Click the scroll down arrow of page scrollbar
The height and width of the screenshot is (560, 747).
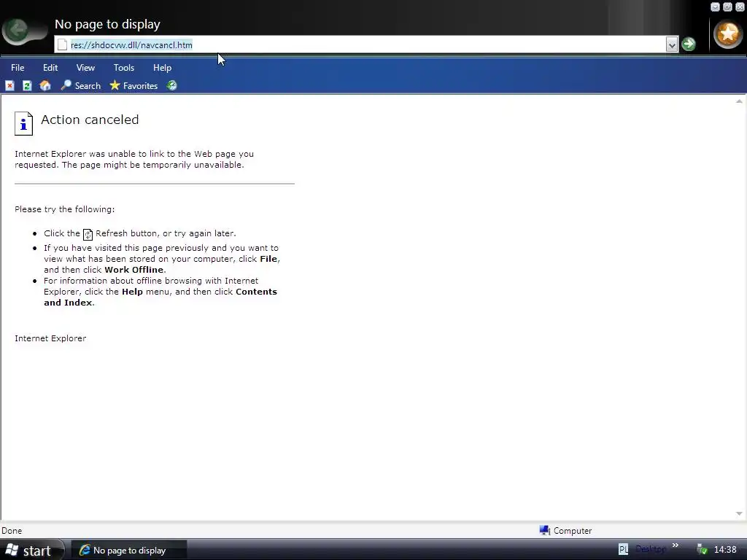point(740,513)
